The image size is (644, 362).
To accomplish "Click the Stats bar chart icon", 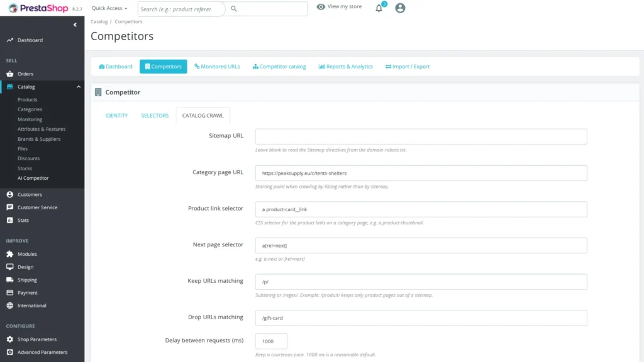I will coord(10,221).
